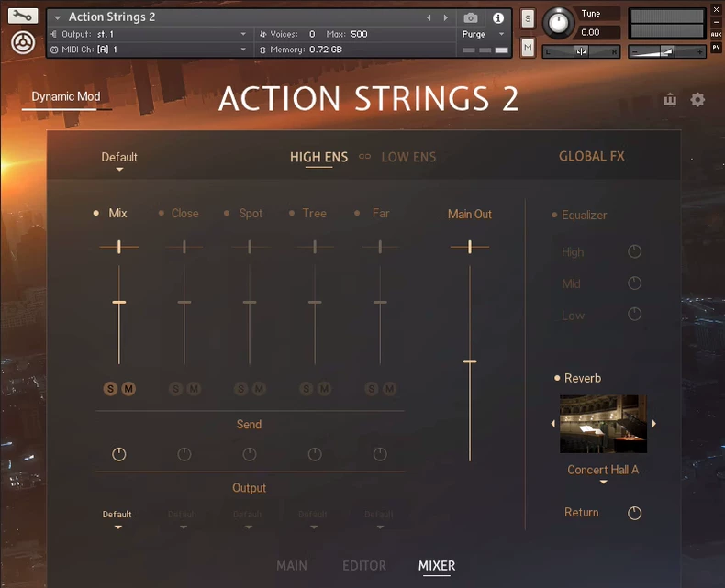Screen dimensions: 725x588
Task: Open the Spot channel Output dropdown
Action: (x=249, y=519)
